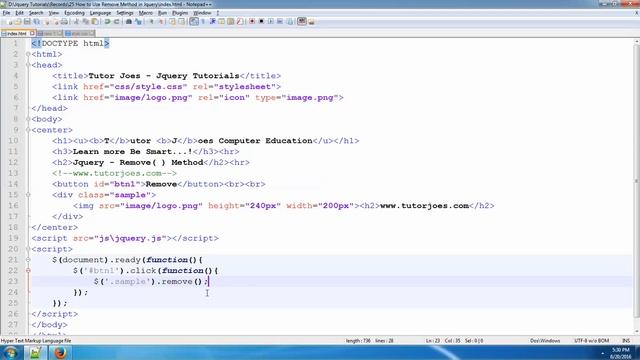
Task: Click 'UTF-8 w/o BOM' in status bar
Action: (x=591, y=340)
